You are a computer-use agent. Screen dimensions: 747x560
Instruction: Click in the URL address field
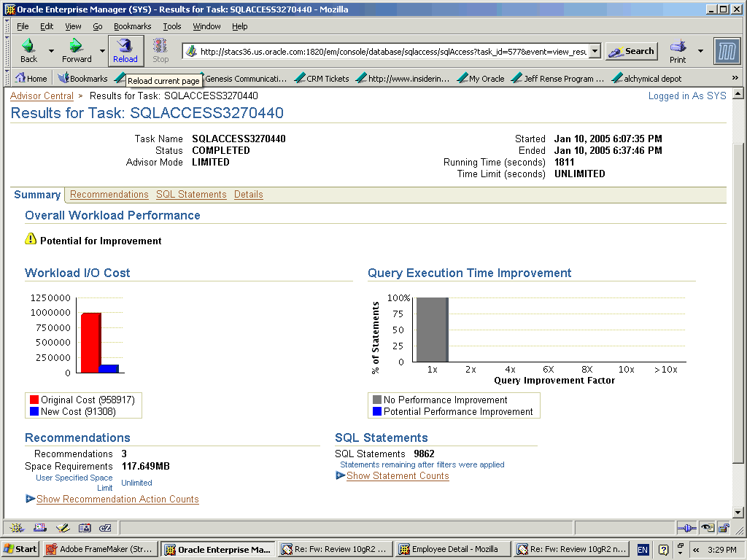click(392, 52)
